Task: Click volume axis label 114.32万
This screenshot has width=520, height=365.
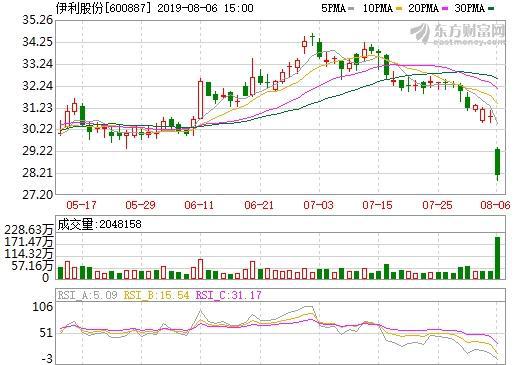Action: [x=29, y=254]
